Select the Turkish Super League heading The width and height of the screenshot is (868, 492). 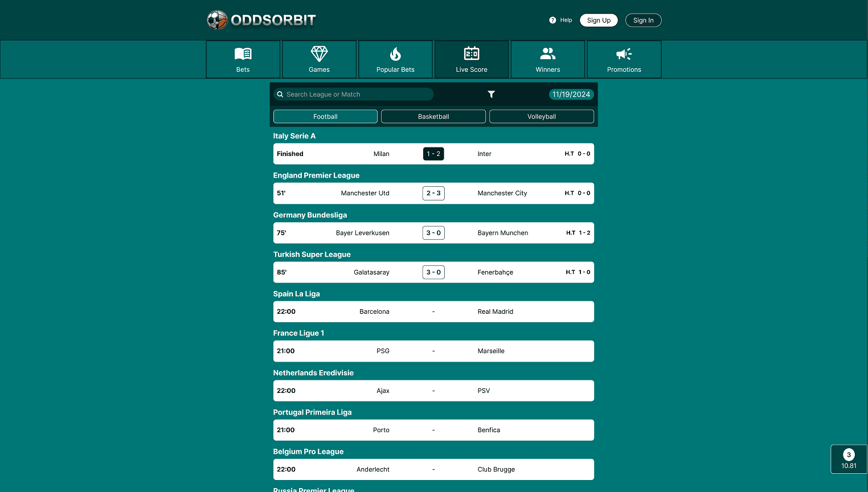tap(312, 255)
